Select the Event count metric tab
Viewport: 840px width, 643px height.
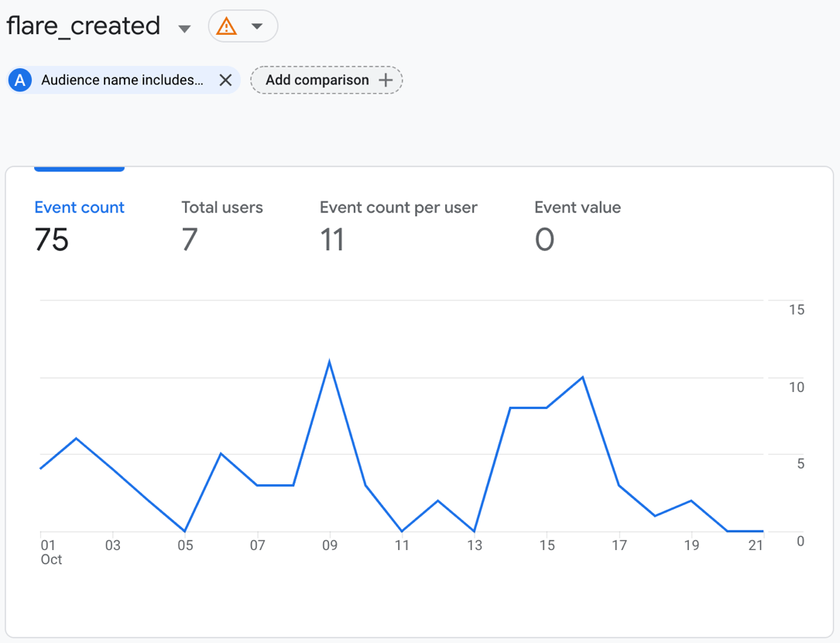click(79, 208)
